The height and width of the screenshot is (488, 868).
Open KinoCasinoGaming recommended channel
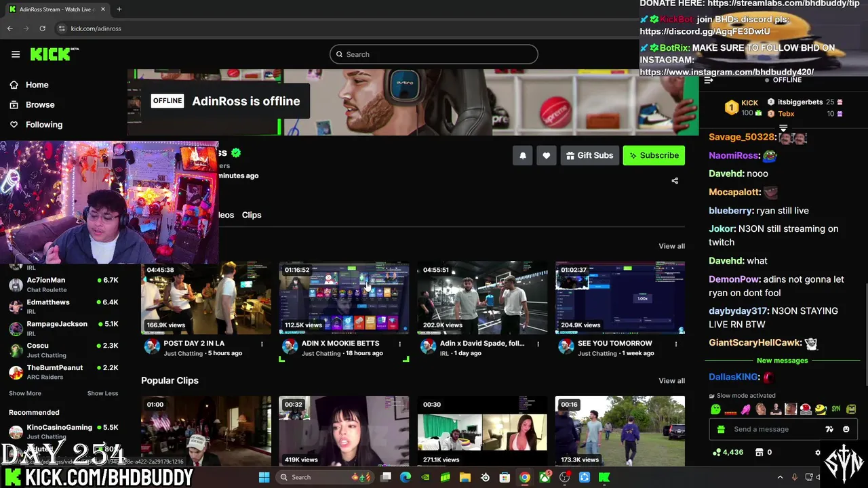[x=64, y=432]
